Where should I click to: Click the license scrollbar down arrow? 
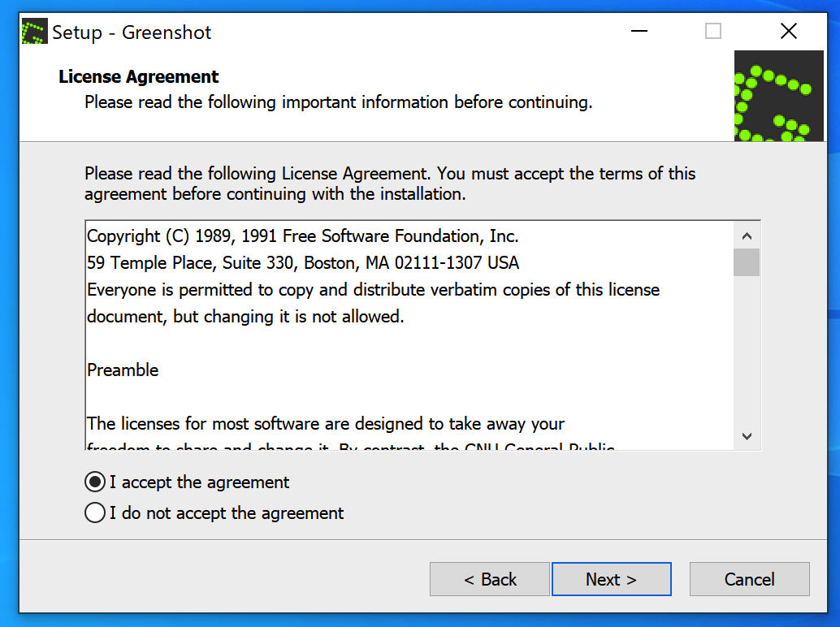747,436
